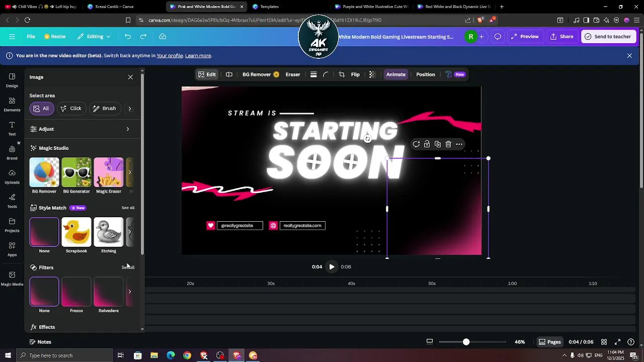Open the Learn more link
The width and height of the screenshot is (644, 362).
pos(198,56)
